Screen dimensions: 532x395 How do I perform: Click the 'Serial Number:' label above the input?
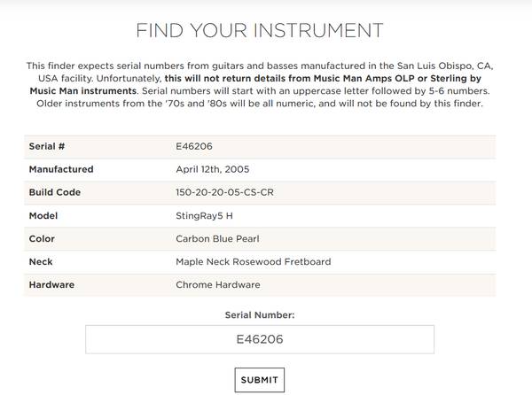(x=260, y=314)
